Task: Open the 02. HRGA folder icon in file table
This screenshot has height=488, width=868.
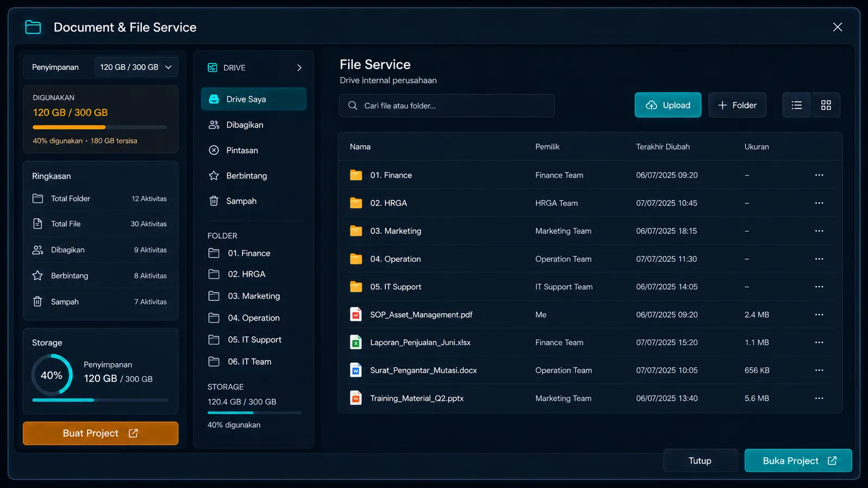Action: [356, 203]
